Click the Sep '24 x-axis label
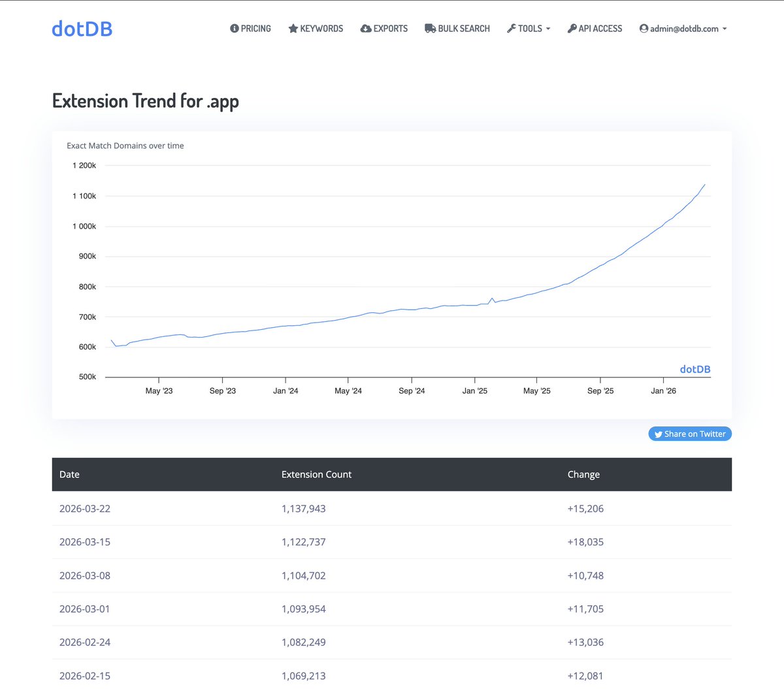The height and width of the screenshot is (689, 784). point(412,391)
